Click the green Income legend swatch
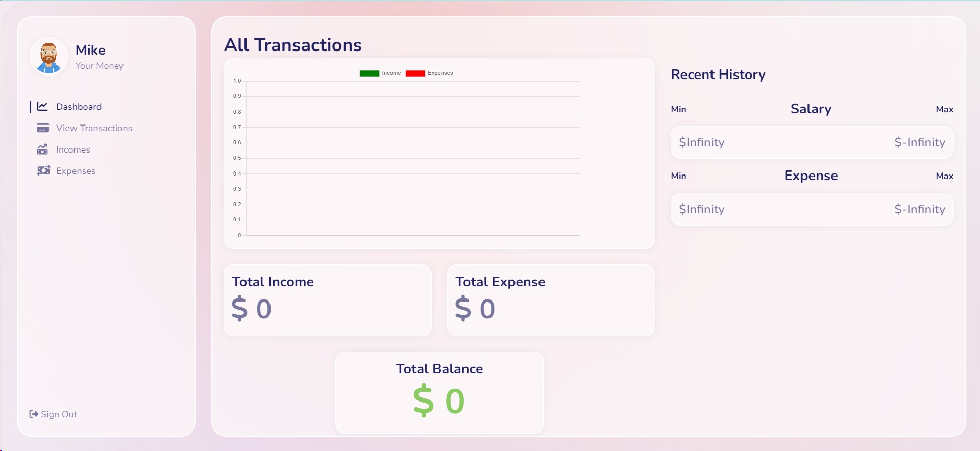Screen dimensions: 980x451 tap(369, 73)
